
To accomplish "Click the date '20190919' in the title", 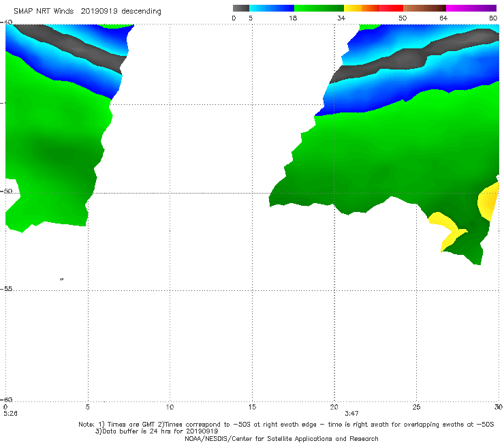I will point(99,11).
